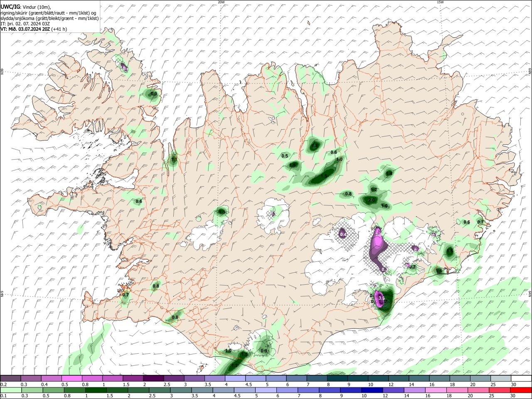Click the 2.0 precipitation value on the map
Screen dimensions: 532x399
(372, 200)
